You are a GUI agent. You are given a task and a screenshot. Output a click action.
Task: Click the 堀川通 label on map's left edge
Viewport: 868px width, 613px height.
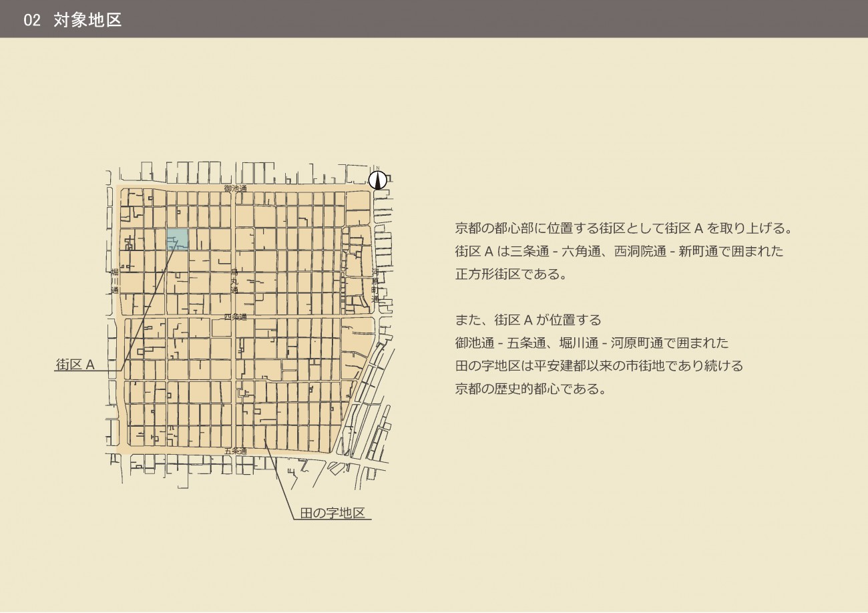(114, 282)
